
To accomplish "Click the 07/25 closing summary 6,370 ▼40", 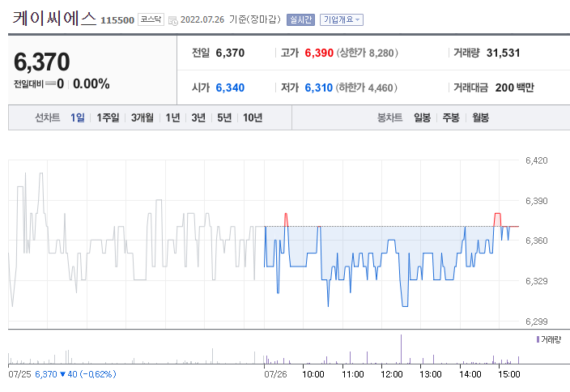I will coord(75,374).
